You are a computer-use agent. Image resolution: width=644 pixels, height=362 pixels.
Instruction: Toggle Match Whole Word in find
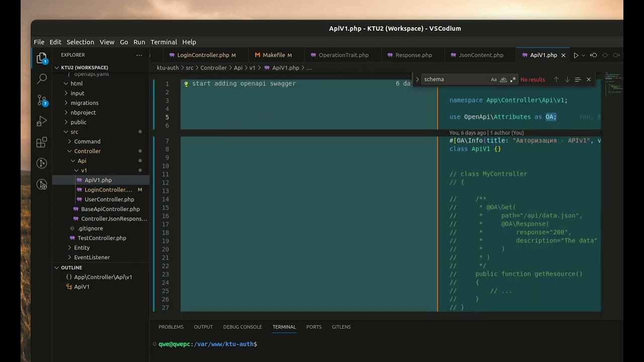point(503,79)
